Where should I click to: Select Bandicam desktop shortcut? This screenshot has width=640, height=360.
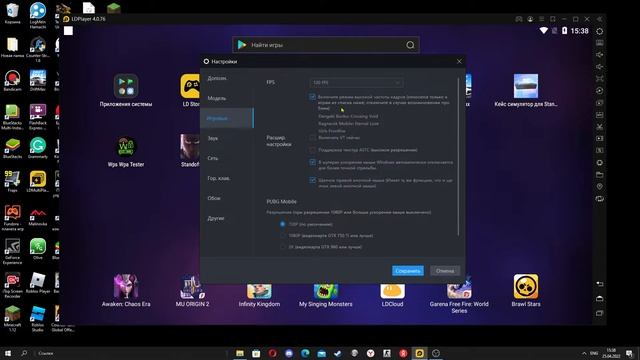[x=12, y=81]
